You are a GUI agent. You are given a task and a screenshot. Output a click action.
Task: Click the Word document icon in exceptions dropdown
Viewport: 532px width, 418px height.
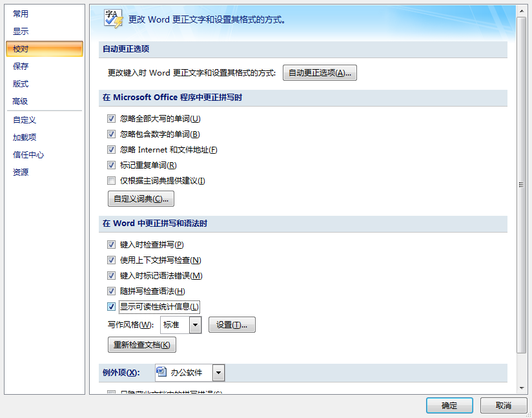161,372
